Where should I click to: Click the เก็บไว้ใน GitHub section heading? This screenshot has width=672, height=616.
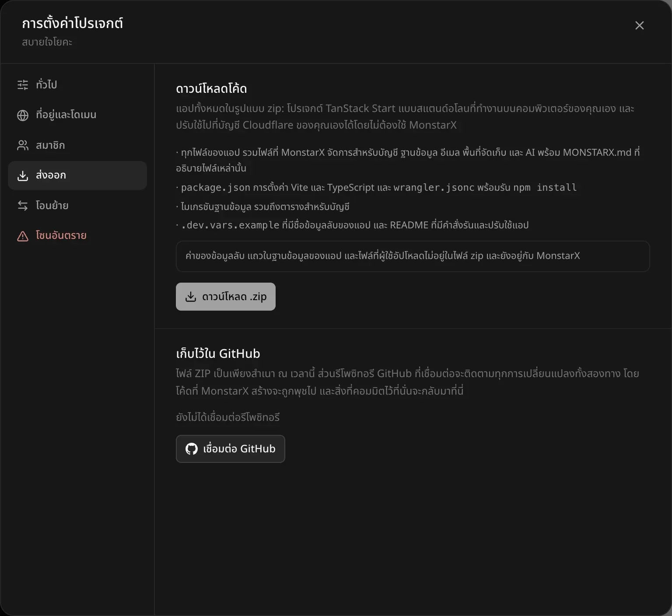(x=218, y=353)
